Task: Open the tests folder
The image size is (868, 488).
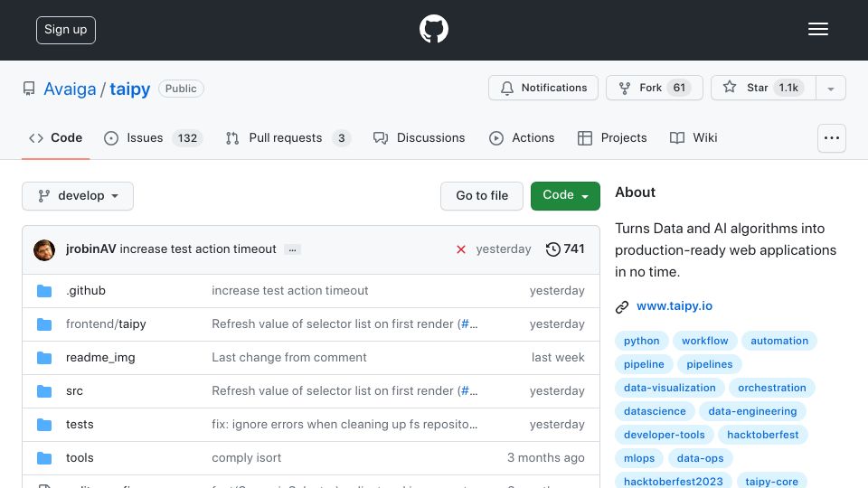Action: tap(80, 425)
